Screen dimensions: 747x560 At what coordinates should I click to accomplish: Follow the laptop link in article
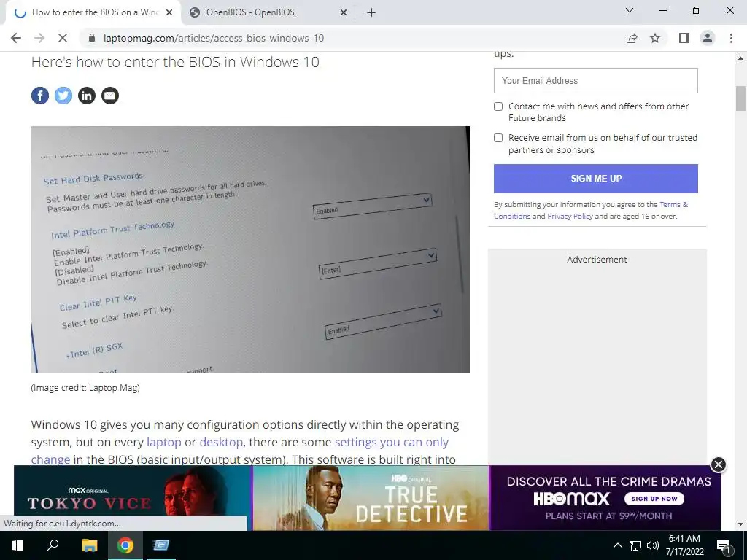click(x=164, y=442)
